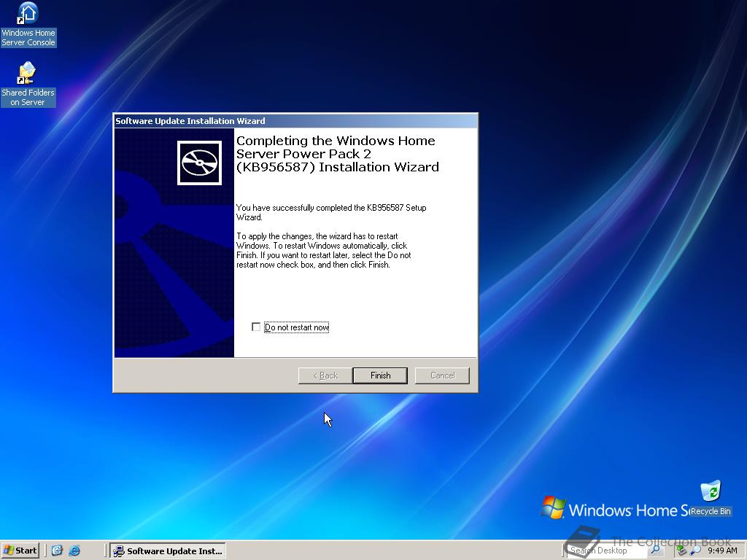Launch Internet Explorer from quick launch
747x560 pixels.
tap(75, 551)
